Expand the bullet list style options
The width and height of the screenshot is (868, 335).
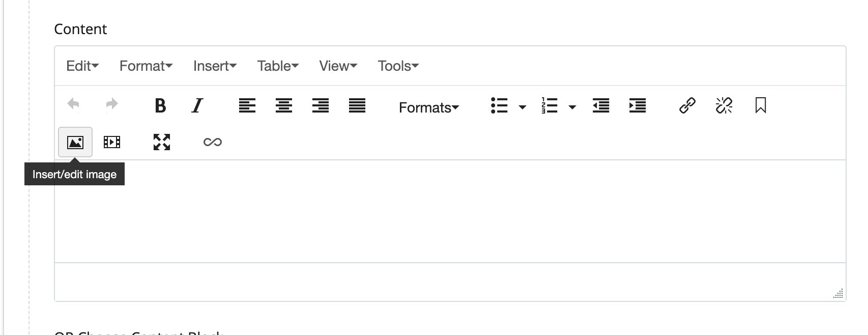pos(522,107)
